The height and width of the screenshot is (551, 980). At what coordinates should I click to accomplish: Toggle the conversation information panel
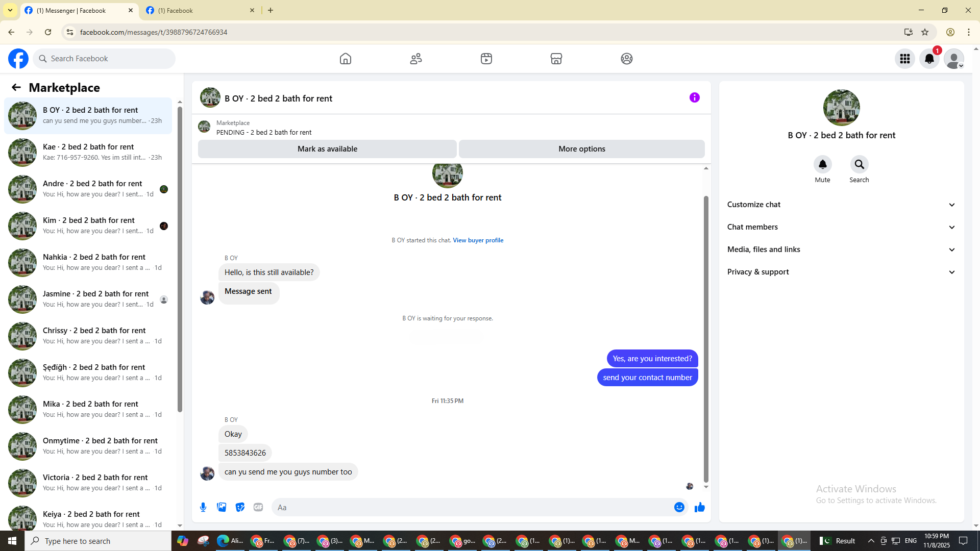pos(694,97)
